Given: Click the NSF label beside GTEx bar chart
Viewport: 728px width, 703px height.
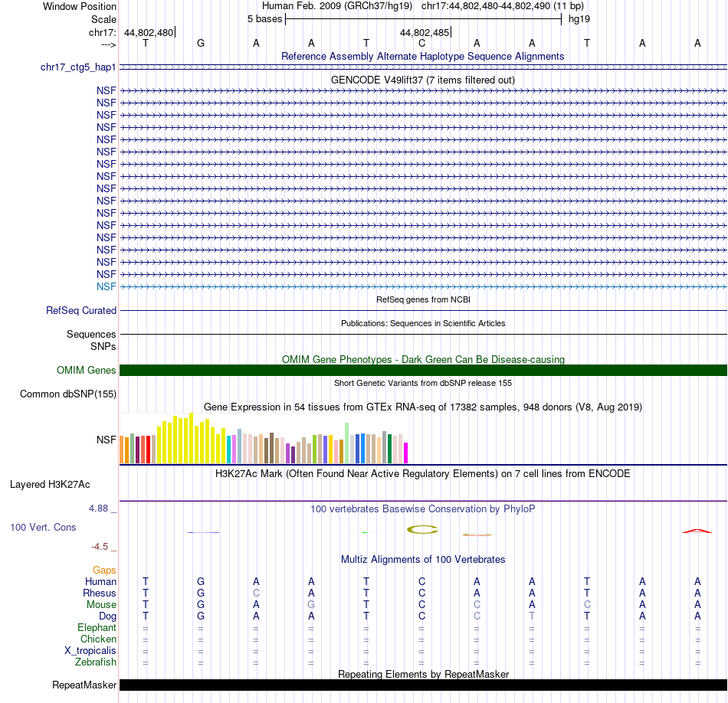Looking at the screenshot, I should tap(106, 440).
